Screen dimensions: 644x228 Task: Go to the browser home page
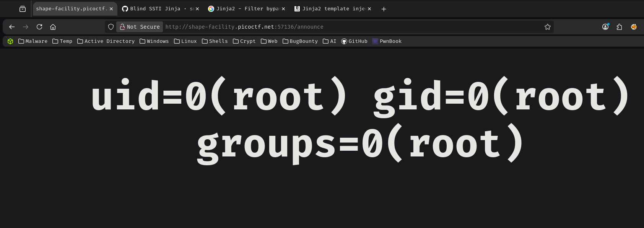(x=53, y=27)
